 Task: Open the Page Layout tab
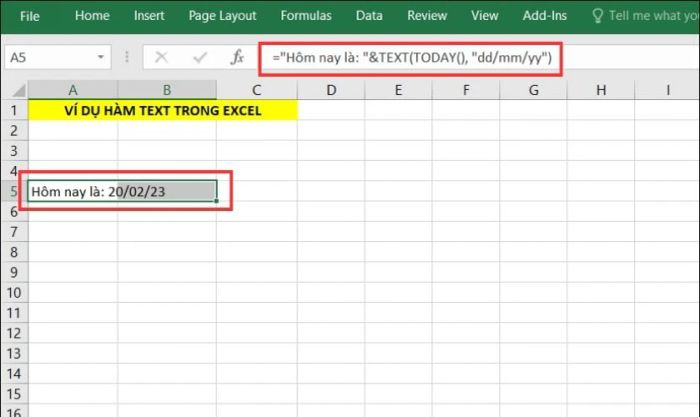222,16
